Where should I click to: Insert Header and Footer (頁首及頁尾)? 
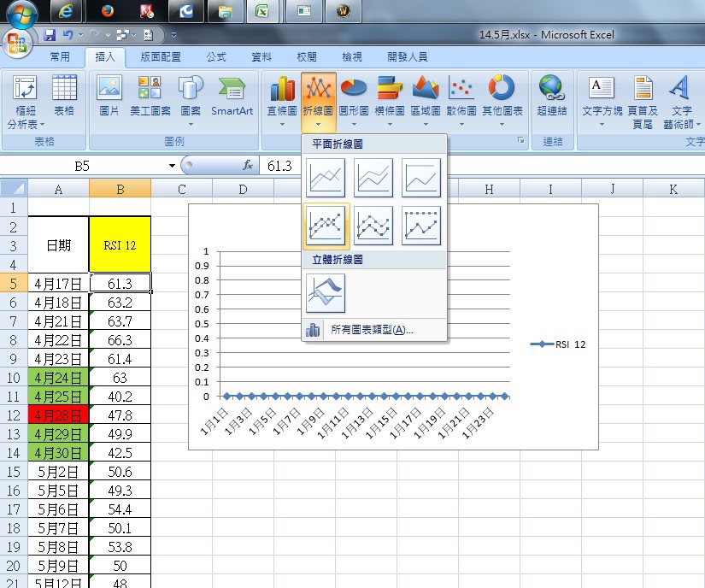643,102
